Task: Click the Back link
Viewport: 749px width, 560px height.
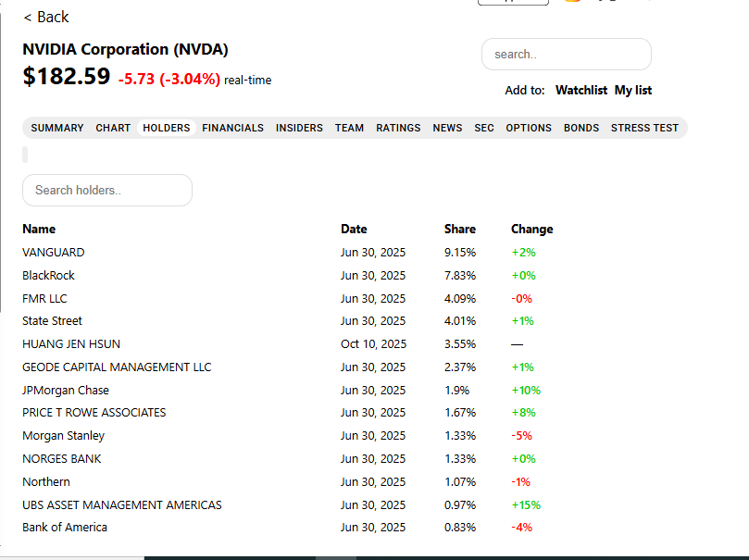Action: [x=46, y=17]
